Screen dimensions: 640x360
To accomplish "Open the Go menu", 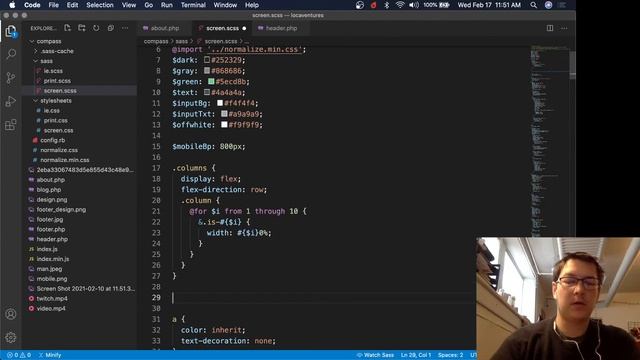I will pos(149,5).
